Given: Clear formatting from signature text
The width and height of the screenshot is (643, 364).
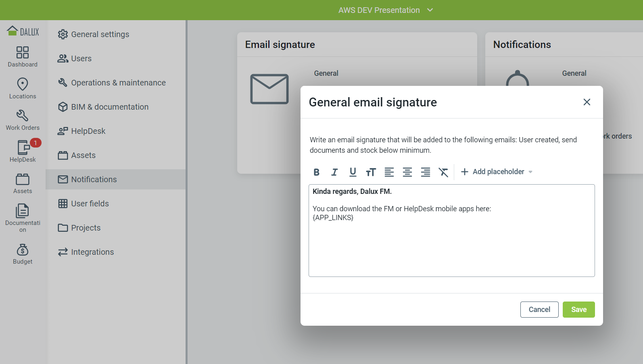Looking at the screenshot, I should 443,172.
